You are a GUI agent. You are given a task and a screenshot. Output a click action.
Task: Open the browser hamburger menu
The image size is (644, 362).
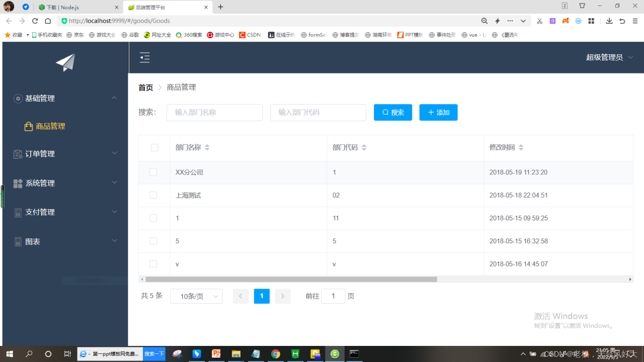click(635, 21)
